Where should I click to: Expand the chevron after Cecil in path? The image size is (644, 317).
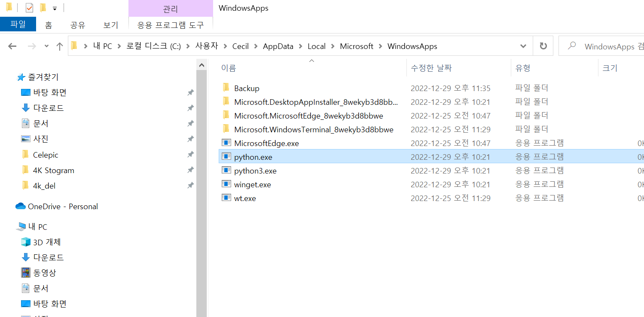click(x=256, y=46)
